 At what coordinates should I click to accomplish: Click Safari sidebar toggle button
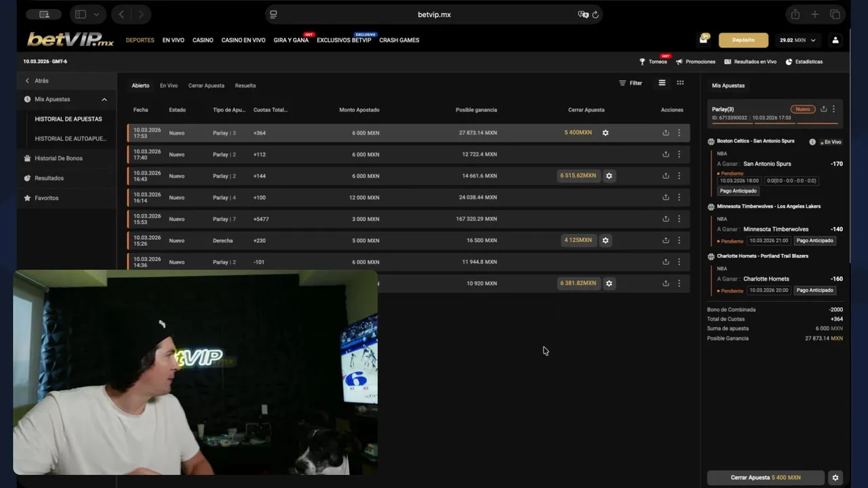80,14
